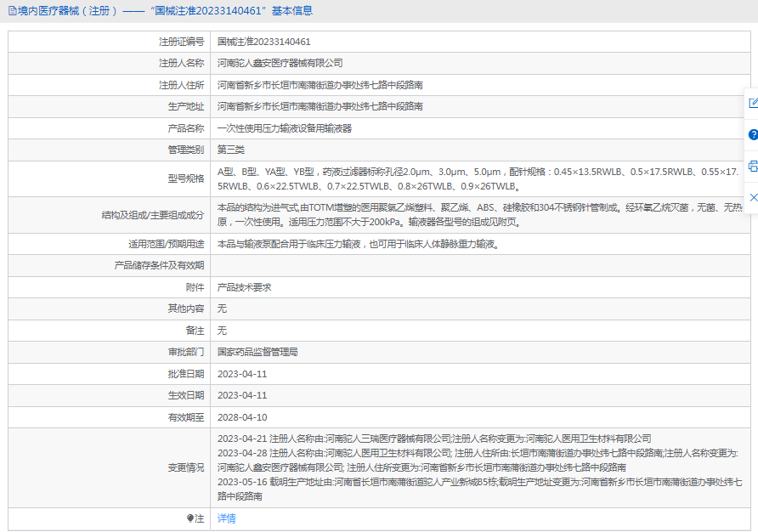Click the 产品技术要求 attachment value
The width and height of the screenshot is (758, 532).
point(245,287)
